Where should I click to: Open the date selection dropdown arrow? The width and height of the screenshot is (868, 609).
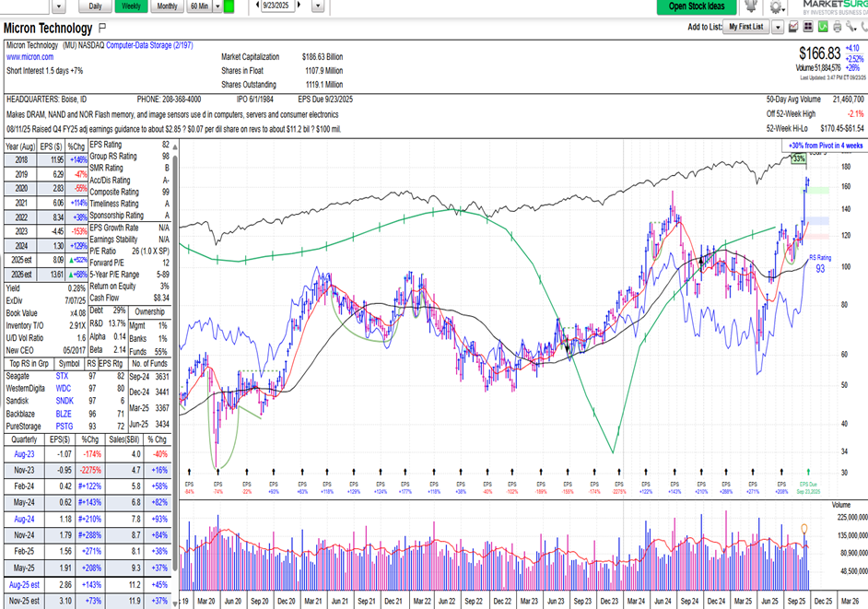[318, 6]
